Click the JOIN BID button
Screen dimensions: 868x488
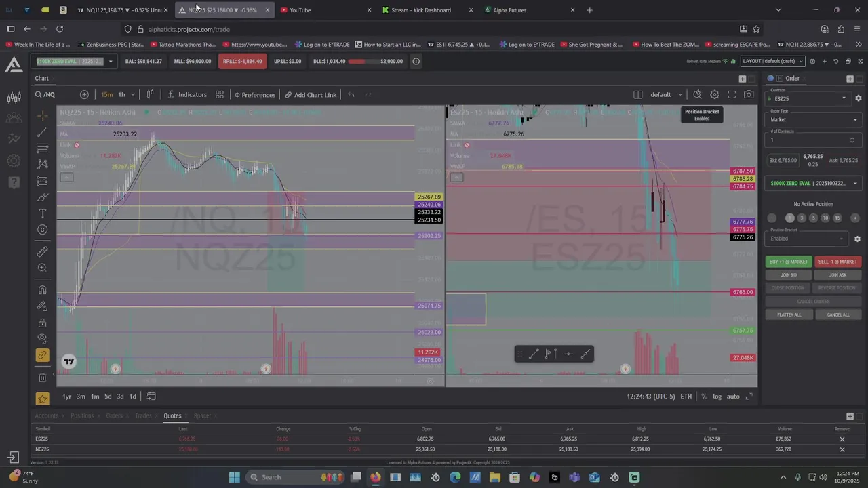[x=789, y=275]
